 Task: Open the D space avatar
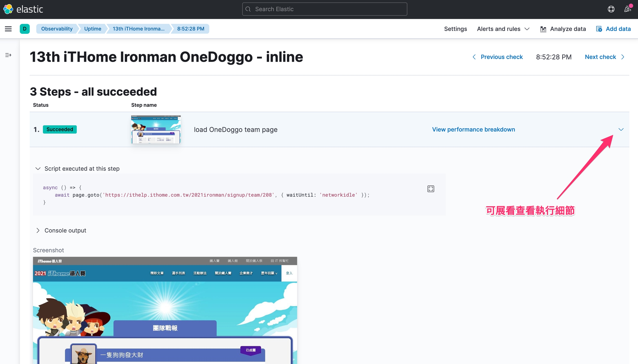[x=25, y=29]
